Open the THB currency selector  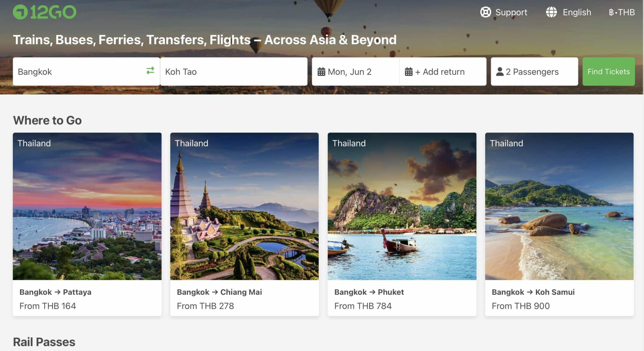pyautogui.click(x=621, y=12)
